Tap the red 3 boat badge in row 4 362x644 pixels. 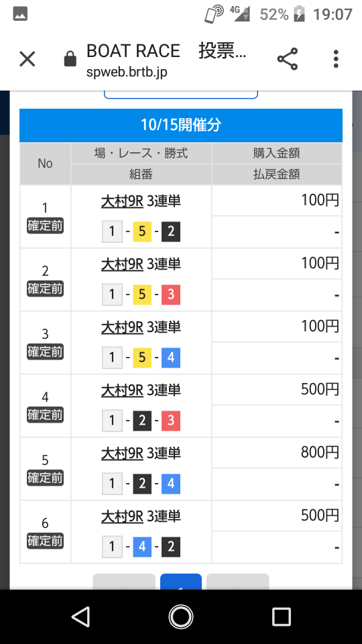tap(171, 420)
